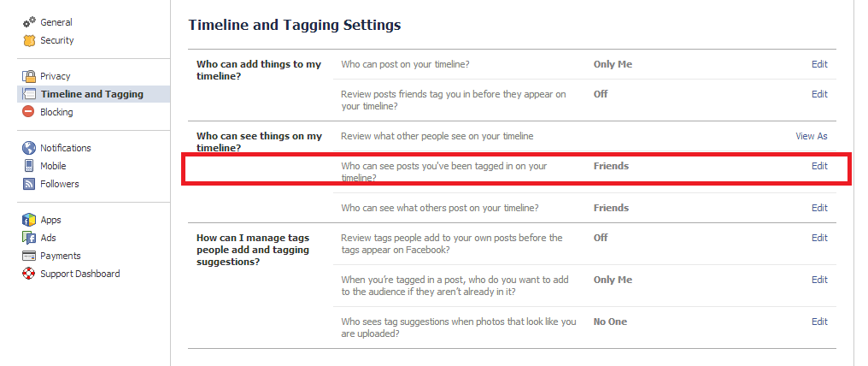Edit tag suggestions No One setting

point(819,322)
